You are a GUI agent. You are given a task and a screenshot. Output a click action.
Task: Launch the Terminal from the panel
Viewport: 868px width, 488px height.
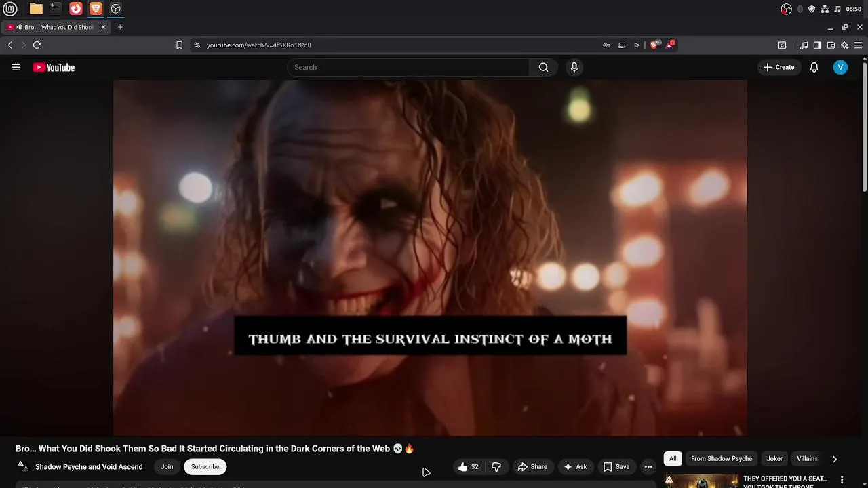(x=56, y=9)
